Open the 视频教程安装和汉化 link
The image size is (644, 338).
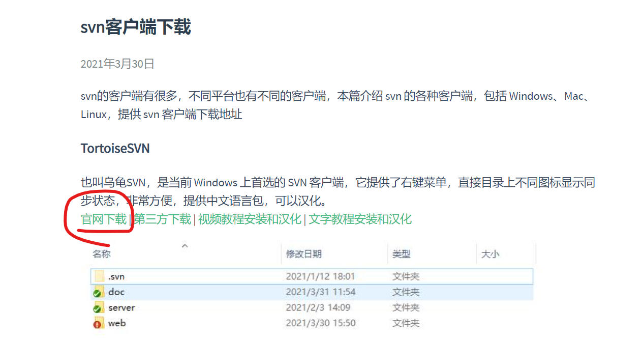click(250, 219)
